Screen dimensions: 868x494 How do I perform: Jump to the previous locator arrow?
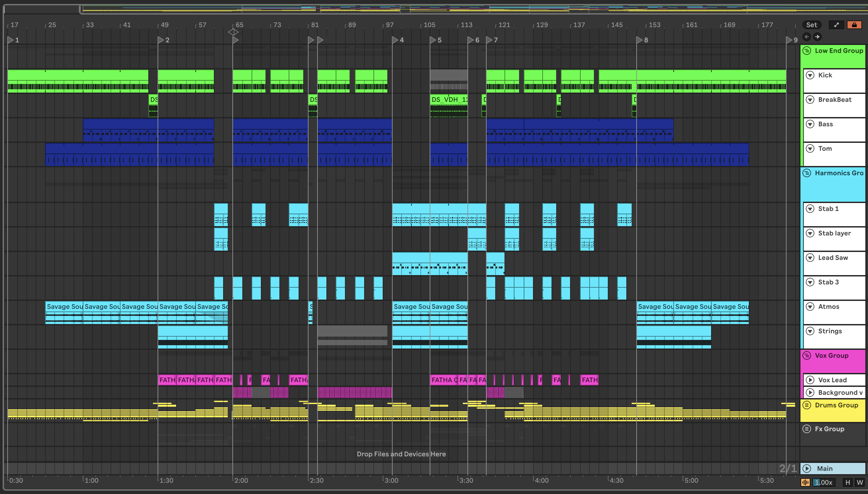pos(807,37)
